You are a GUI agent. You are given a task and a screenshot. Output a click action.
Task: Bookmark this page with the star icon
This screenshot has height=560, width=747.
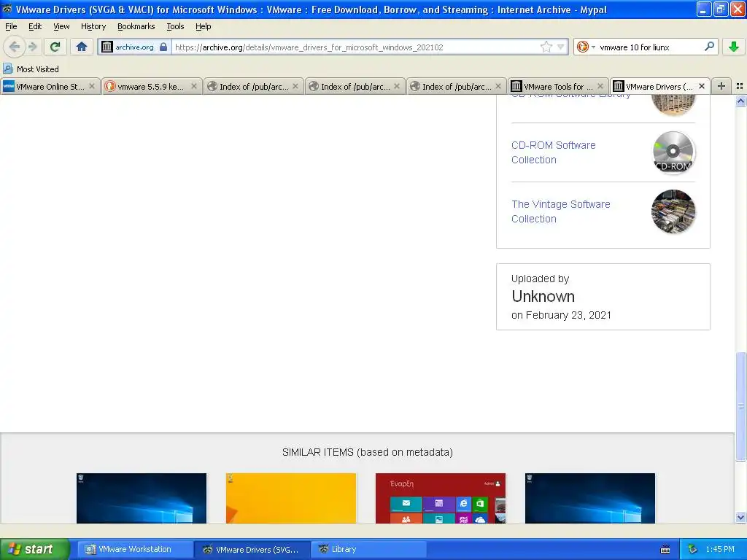point(546,47)
